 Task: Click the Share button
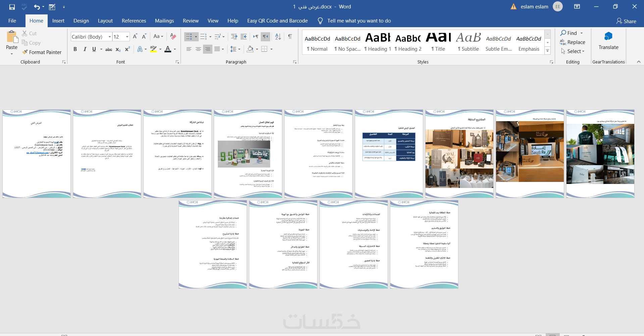pyautogui.click(x=626, y=21)
